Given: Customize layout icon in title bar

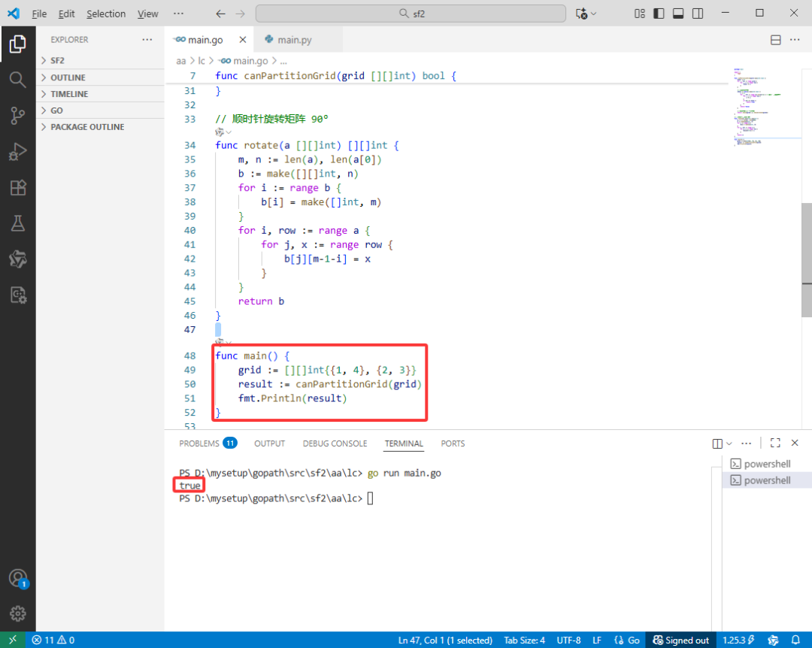Looking at the screenshot, I should (640, 14).
